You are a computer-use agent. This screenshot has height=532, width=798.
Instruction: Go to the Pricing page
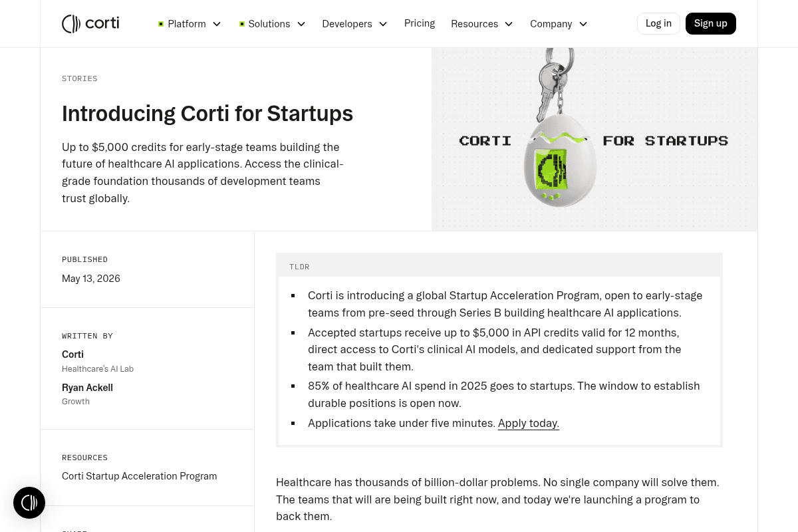click(420, 23)
